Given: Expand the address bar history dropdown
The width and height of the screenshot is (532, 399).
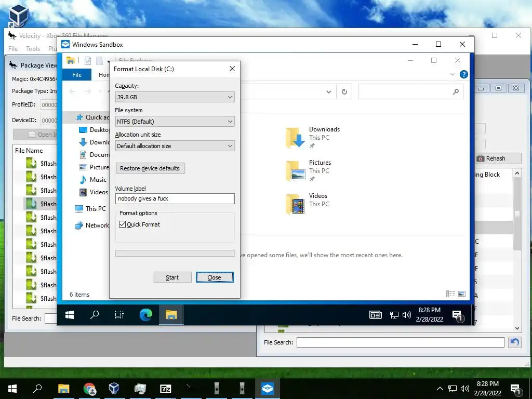Looking at the screenshot, I should click(328, 91).
